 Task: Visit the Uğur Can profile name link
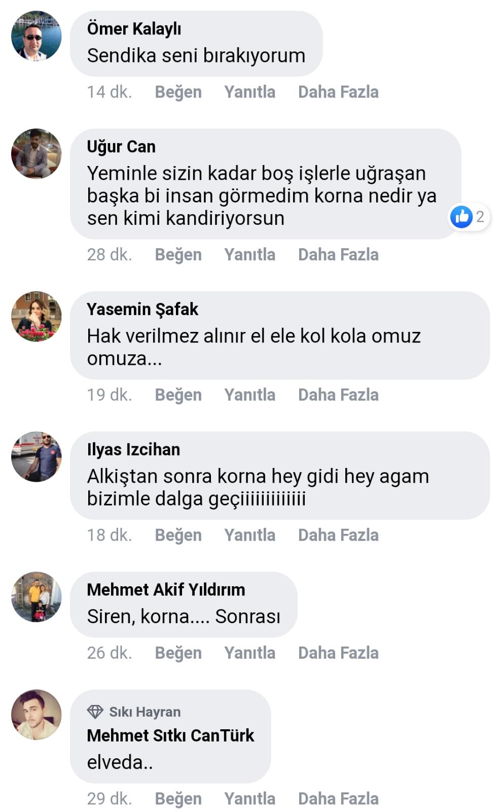click(x=121, y=147)
